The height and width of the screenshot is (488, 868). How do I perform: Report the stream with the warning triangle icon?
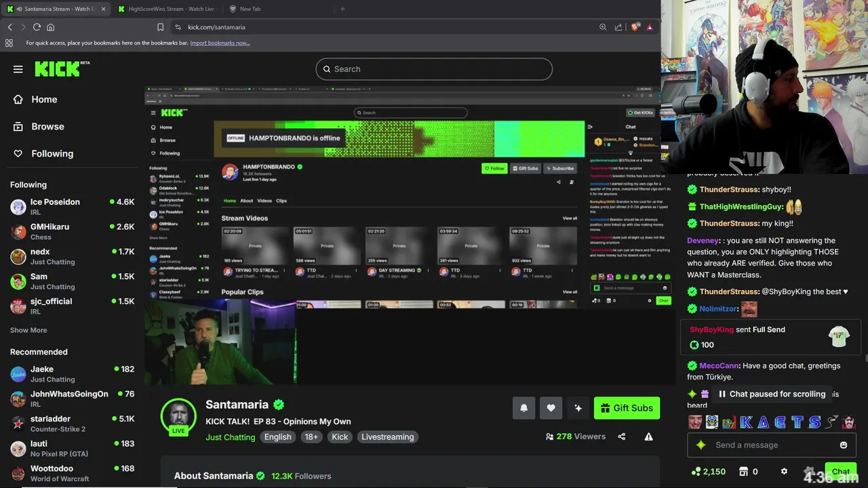tap(648, 436)
